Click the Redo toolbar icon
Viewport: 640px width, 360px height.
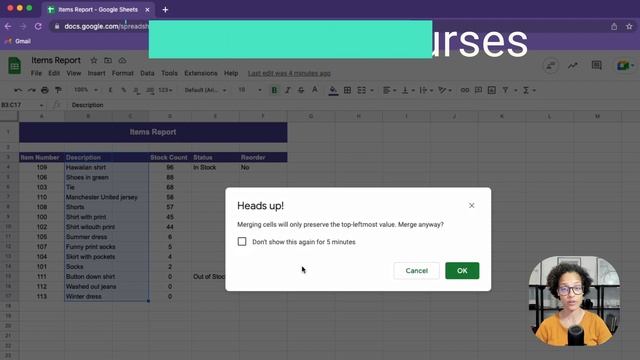tap(31, 90)
